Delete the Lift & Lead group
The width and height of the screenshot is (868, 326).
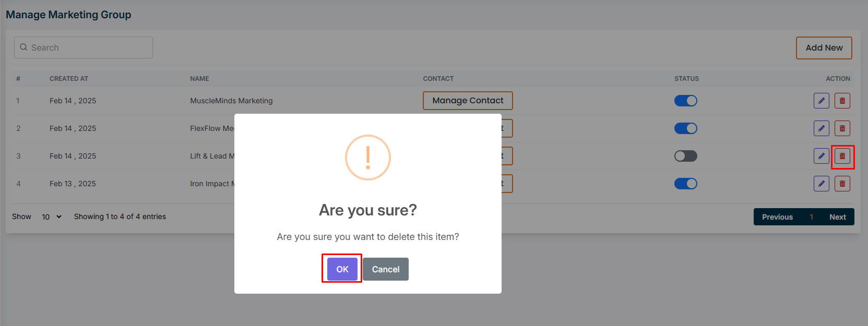842,156
